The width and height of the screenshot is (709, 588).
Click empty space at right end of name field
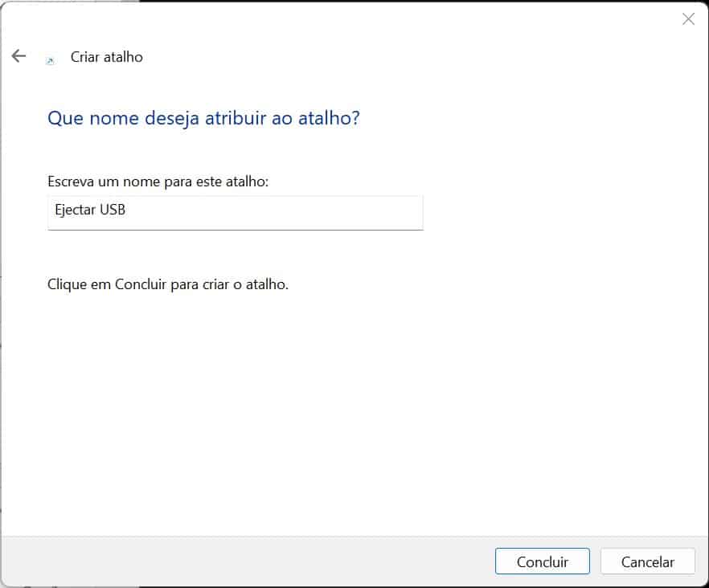pyautogui.click(x=386, y=212)
